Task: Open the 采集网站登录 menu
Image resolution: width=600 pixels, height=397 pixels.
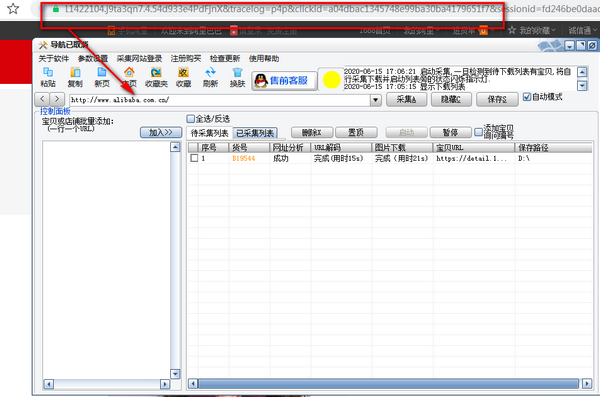Action: pos(139,59)
